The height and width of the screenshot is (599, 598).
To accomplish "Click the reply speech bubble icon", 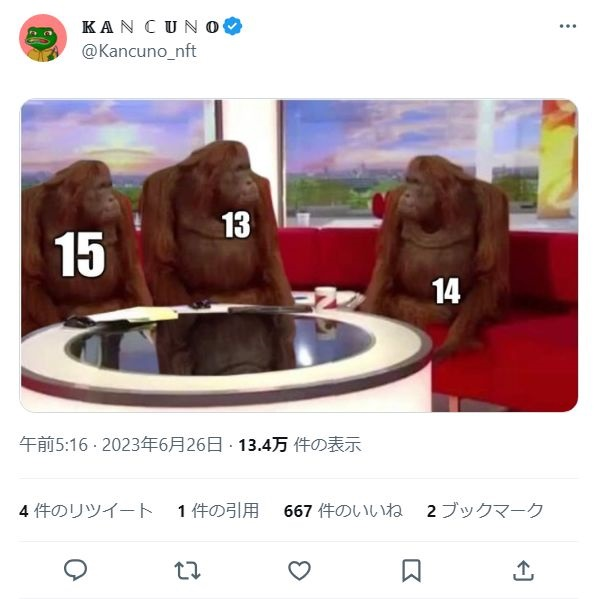I will (75, 570).
